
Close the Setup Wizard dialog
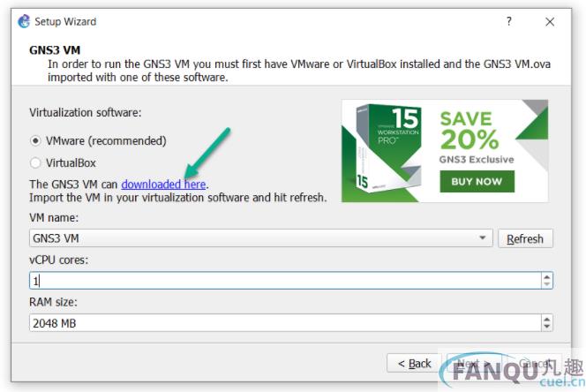click(550, 22)
